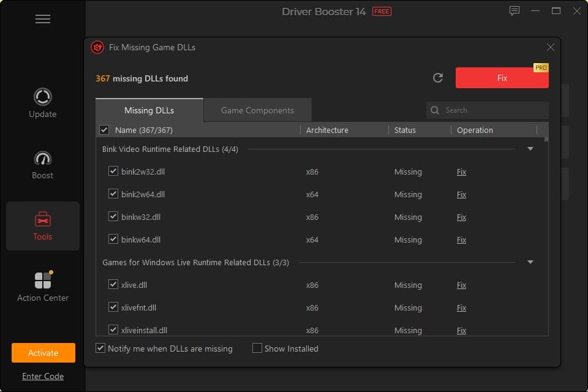This screenshot has width=588, height=392.
Task: Uncheck binkw32.dll checkbox
Action: tap(113, 216)
